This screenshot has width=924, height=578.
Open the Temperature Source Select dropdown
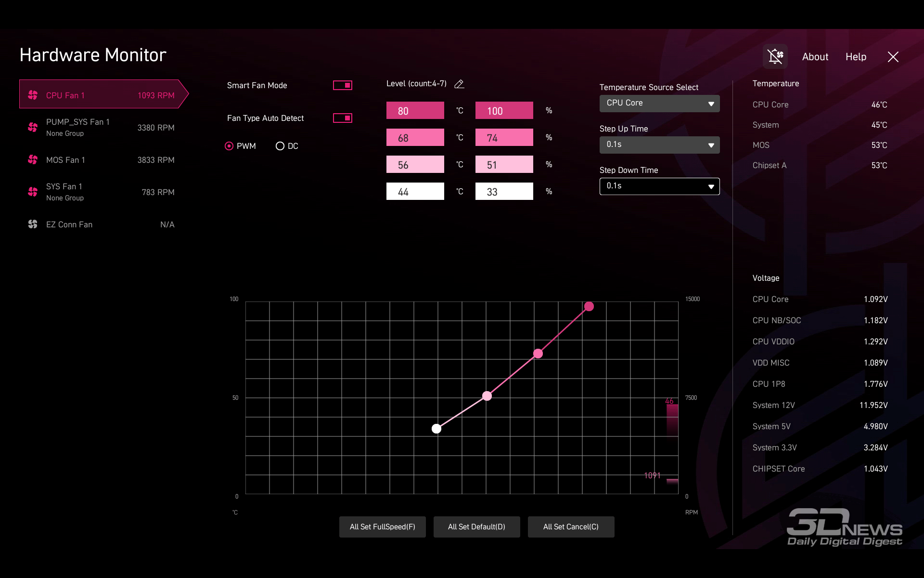(x=659, y=103)
